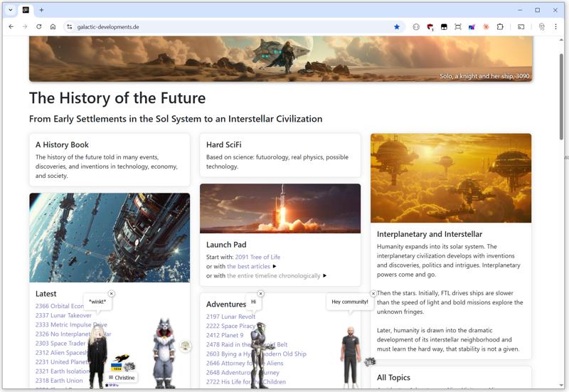Open the "2197 Lunar Revolt" article
The width and height of the screenshot is (569, 392).
230,317
